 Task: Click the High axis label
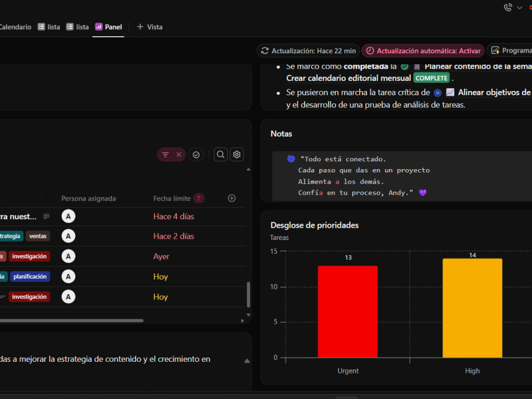click(x=472, y=371)
